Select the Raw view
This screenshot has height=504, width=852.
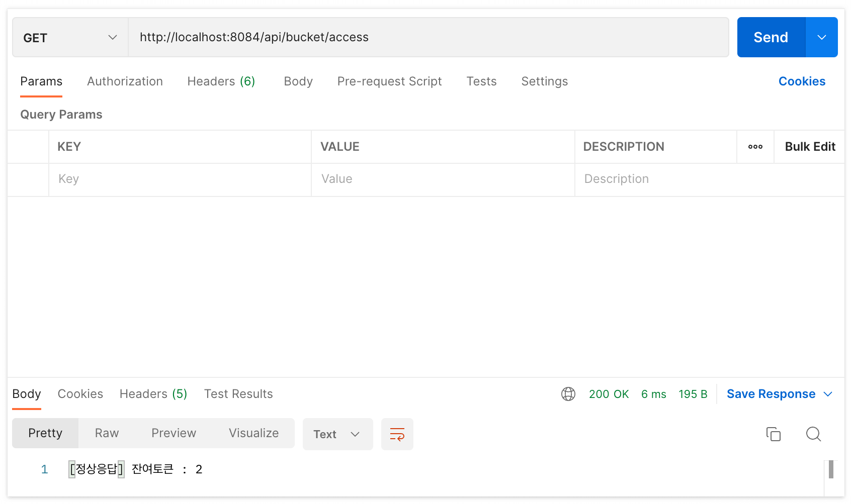tap(107, 433)
